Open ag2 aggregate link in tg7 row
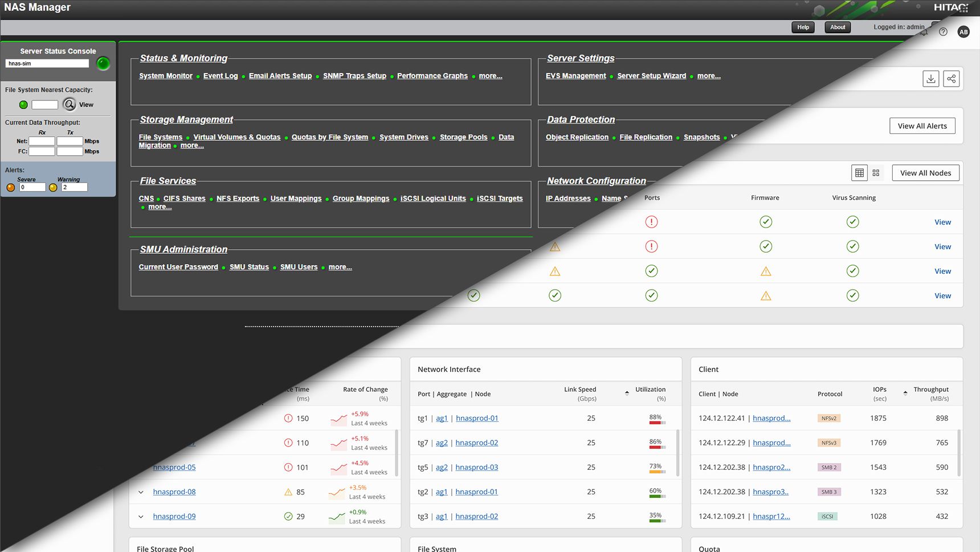Screen dimensions: 980x552 [442, 443]
